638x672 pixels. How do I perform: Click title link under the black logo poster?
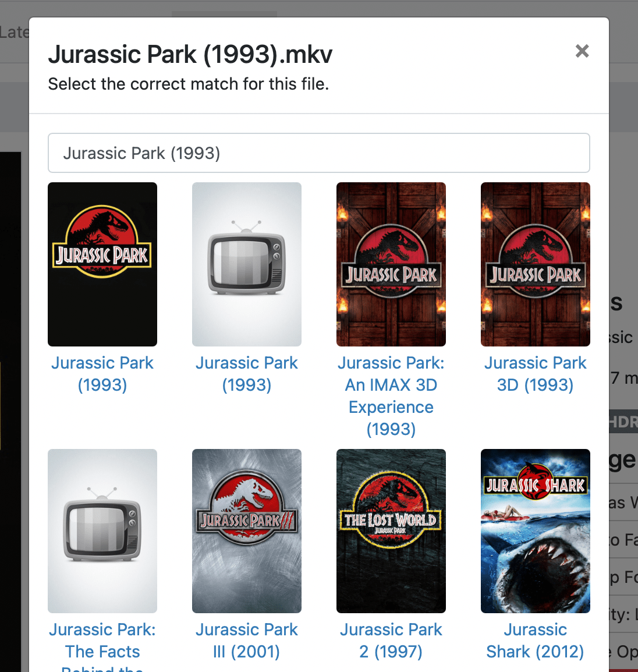(102, 374)
